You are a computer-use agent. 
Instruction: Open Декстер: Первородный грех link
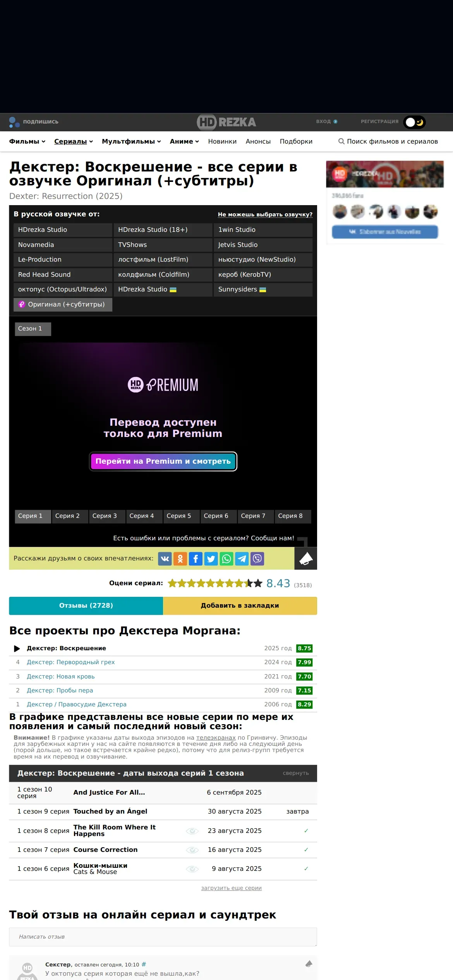71,663
